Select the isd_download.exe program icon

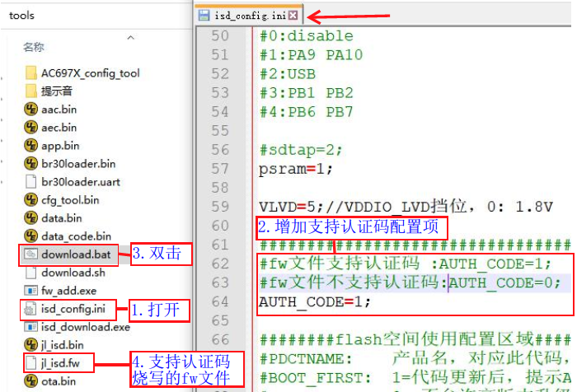pyautogui.click(x=31, y=327)
